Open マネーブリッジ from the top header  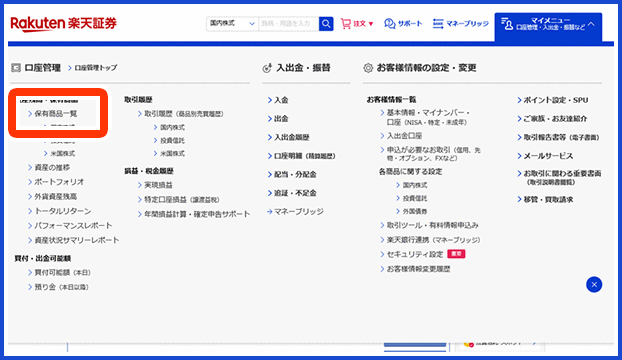[461, 24]
